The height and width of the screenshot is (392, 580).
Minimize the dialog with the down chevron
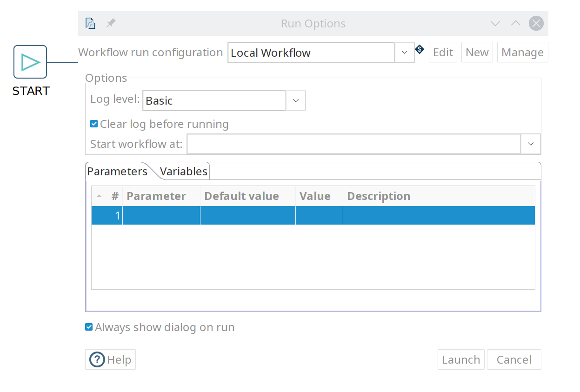[495, 23]
